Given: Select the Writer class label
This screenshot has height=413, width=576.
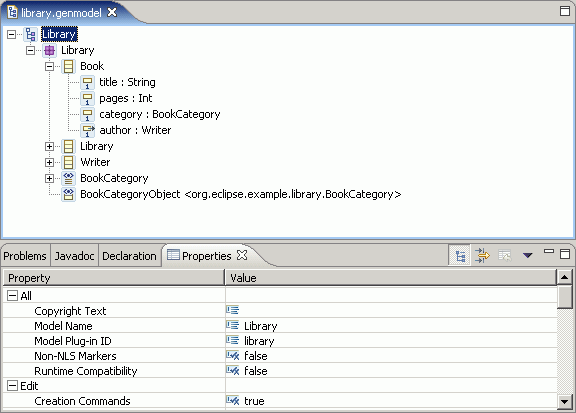Looking at the screenshot, I should [95, 162].
